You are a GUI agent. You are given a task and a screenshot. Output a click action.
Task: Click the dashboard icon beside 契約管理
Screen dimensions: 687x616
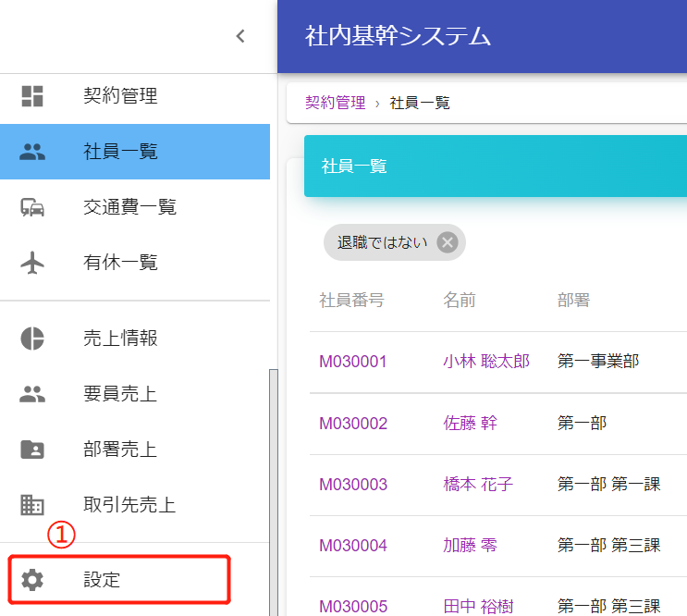click(32, 95)
